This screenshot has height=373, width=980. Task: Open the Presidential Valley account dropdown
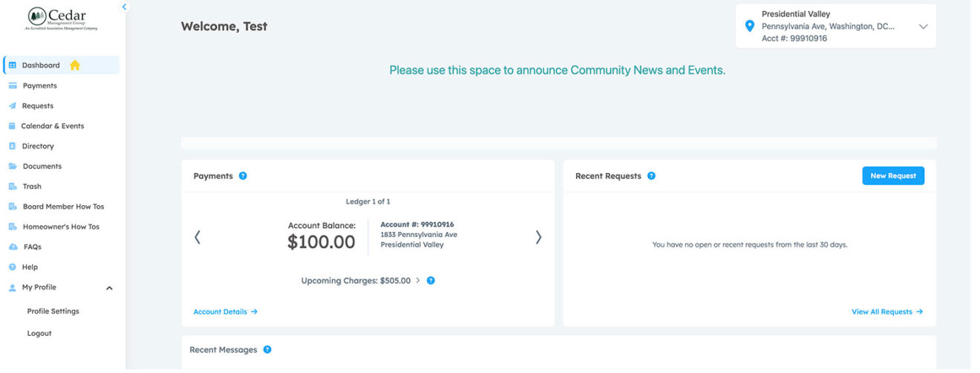coord(923,26)
